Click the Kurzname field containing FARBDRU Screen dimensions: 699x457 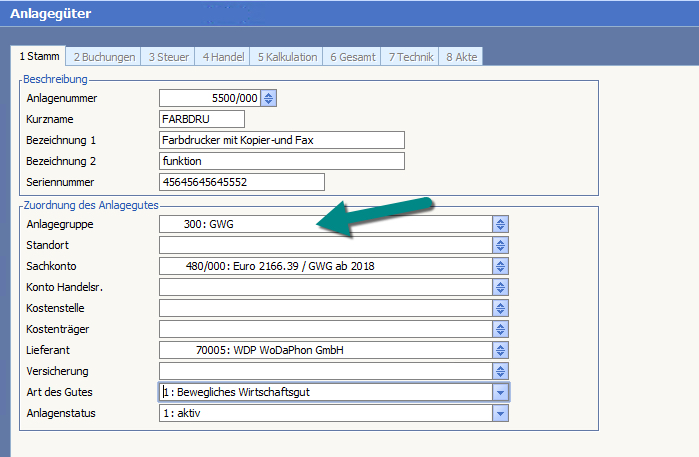pyautogui.click(x=201, y=119)
